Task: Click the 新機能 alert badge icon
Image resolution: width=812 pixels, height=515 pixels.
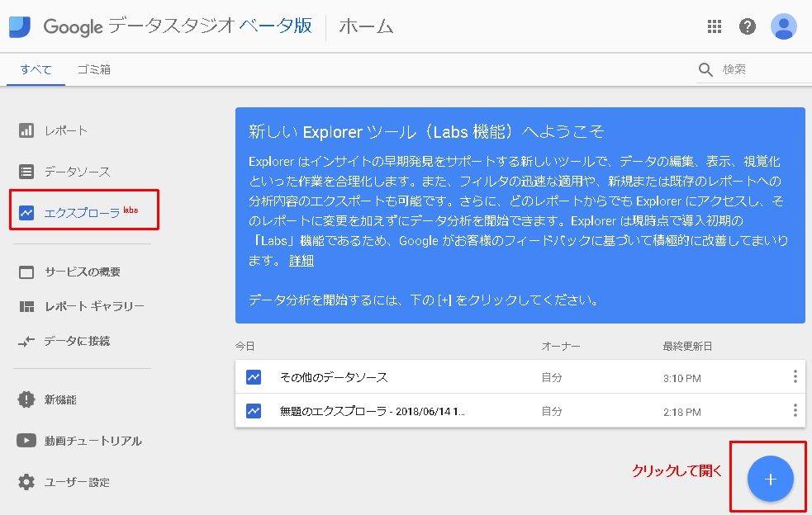Action: 26,399
